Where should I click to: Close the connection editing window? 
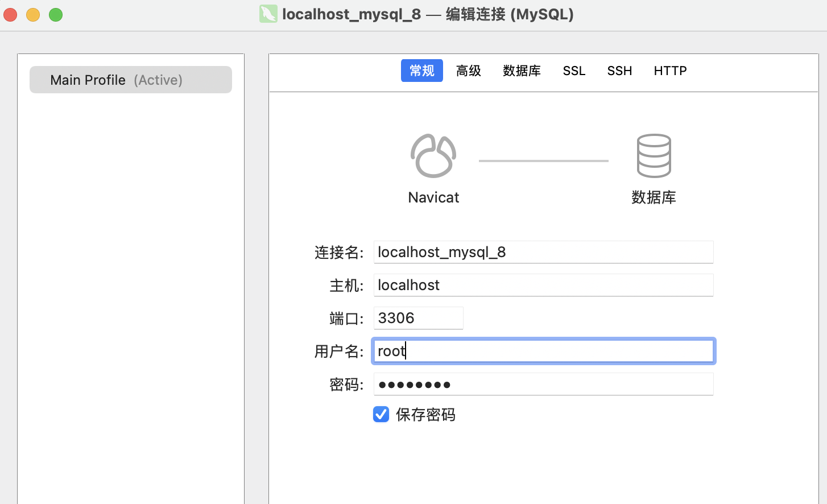[10, 15]
